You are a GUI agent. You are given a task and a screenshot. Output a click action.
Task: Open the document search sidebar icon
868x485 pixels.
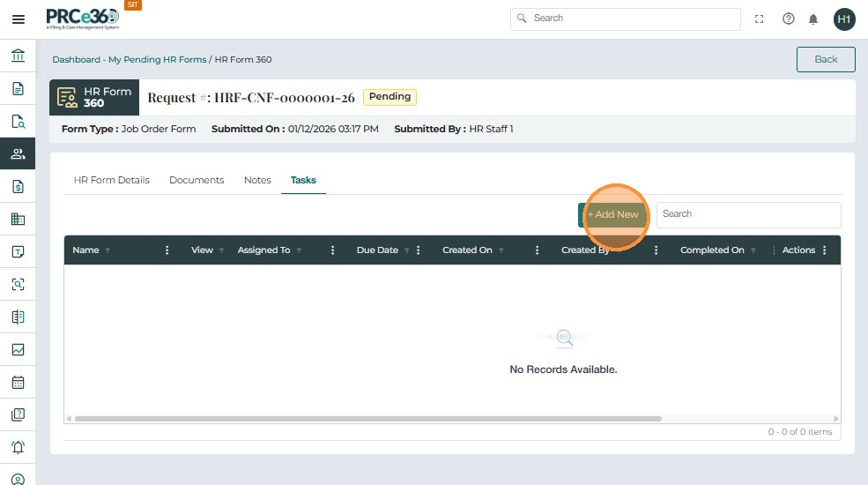(x=18, y=122)
